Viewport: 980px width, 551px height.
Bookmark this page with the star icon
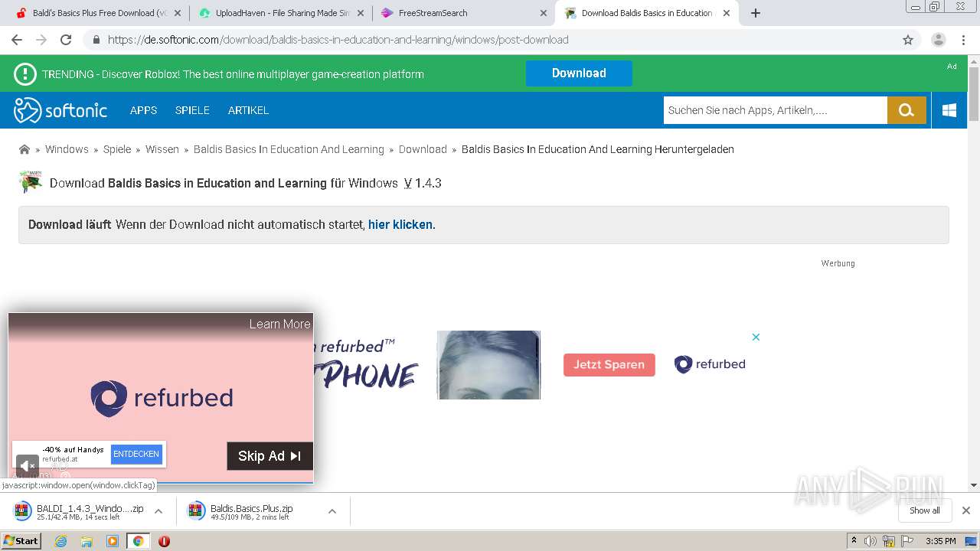tap(908, 40)
